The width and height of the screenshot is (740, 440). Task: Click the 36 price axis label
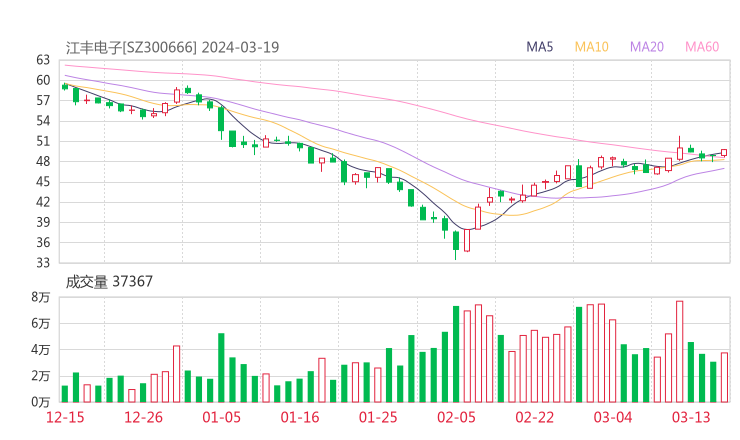pos(43,242)
